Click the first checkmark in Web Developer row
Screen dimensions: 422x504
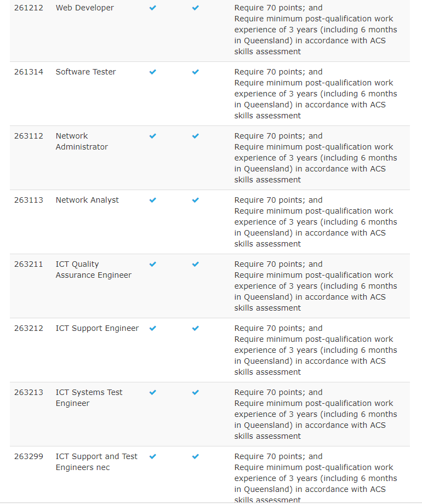pos(152,8)
